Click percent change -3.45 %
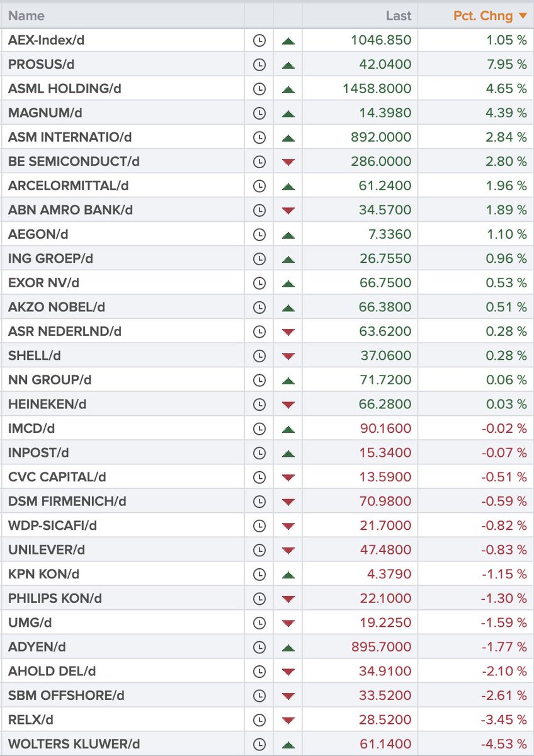Viewport: 534px width, 756px height. click(504, 720)
